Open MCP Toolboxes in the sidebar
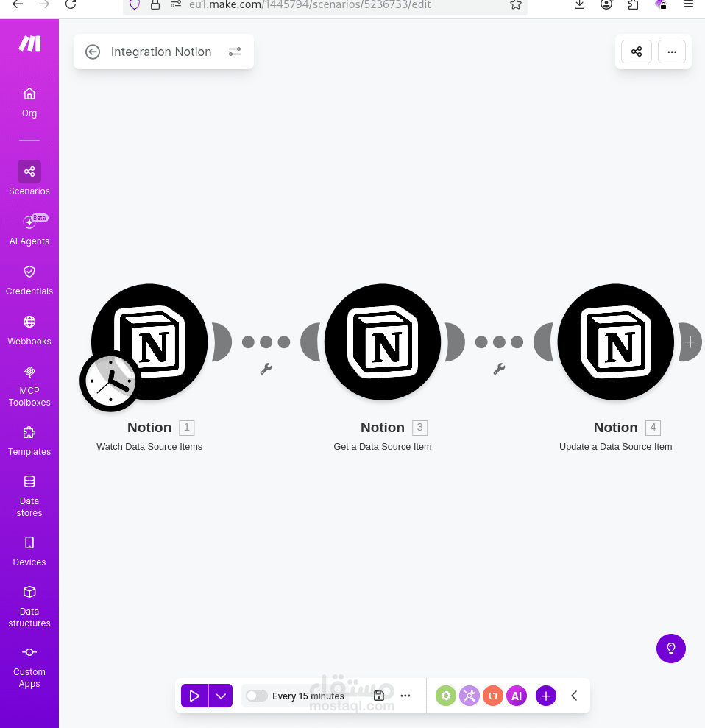Viewport: 705px width, 728px height. coord(29,386)
